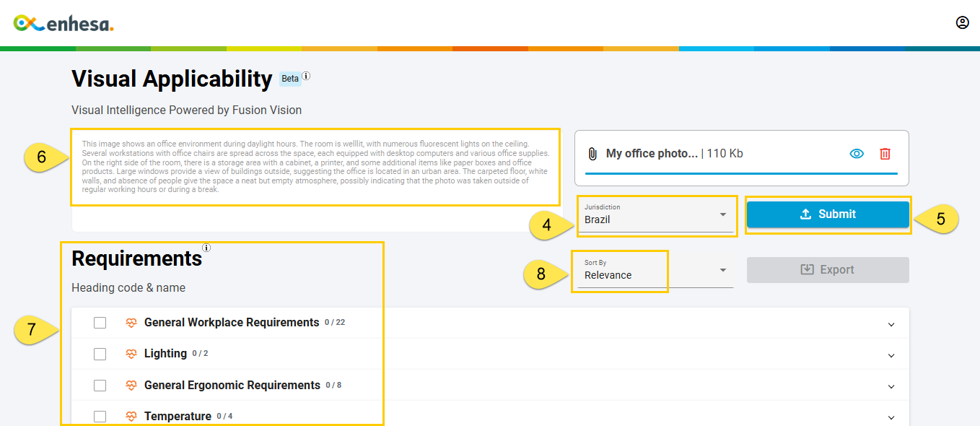Tick the Lighting checkbox
This screenshot has height=426, width=980.
100,354
